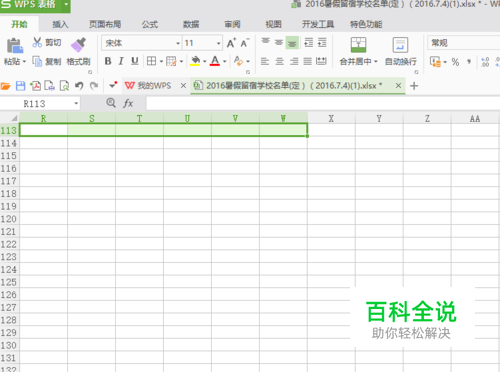Expand merge and center 合并居中 arrow
The height and width of the screenshot is (372, 500).
coord(376,62)
